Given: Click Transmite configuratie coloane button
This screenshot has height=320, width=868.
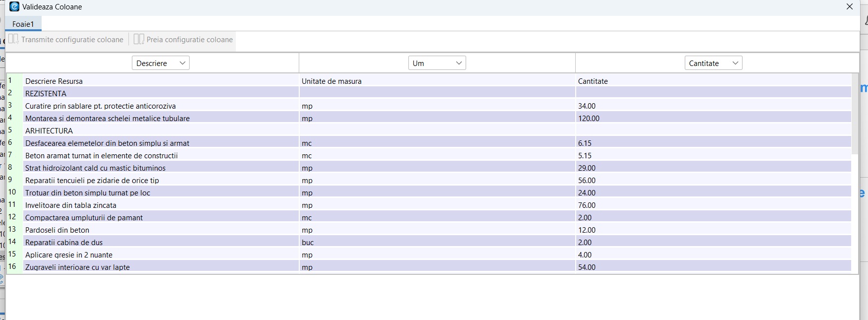Looking at the screenshot, I should (66, 39).
